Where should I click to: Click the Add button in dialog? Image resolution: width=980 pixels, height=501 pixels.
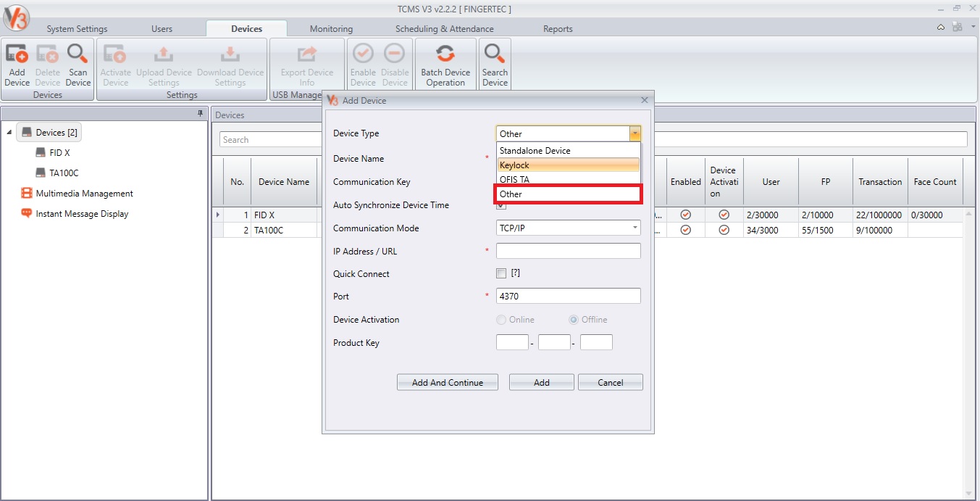pyautogui.click(x=542, y=382)
